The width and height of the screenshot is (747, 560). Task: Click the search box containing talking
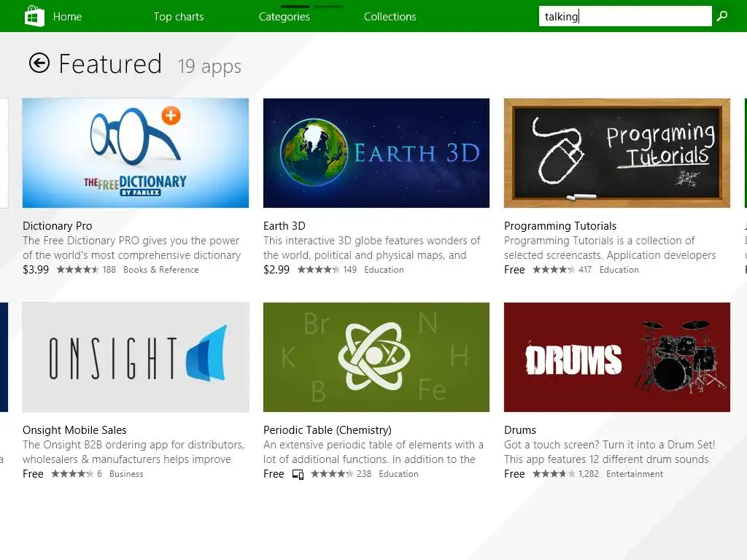[x=625, y=16]
